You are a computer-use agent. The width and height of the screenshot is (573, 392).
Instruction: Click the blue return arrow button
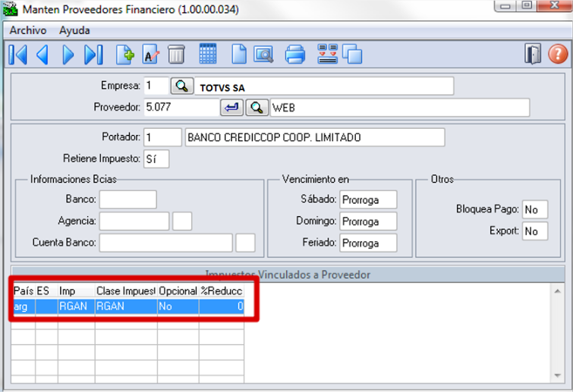[x=231, y=108]
